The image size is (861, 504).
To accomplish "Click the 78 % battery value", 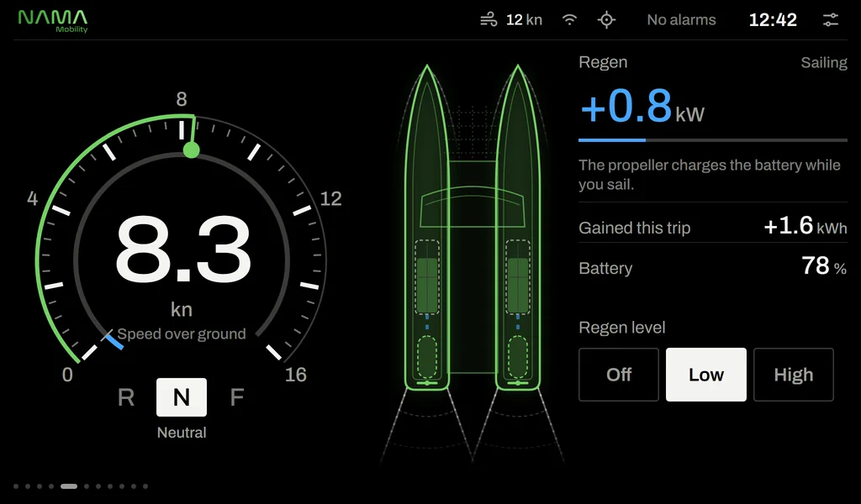I will click(x=824, y=266).
